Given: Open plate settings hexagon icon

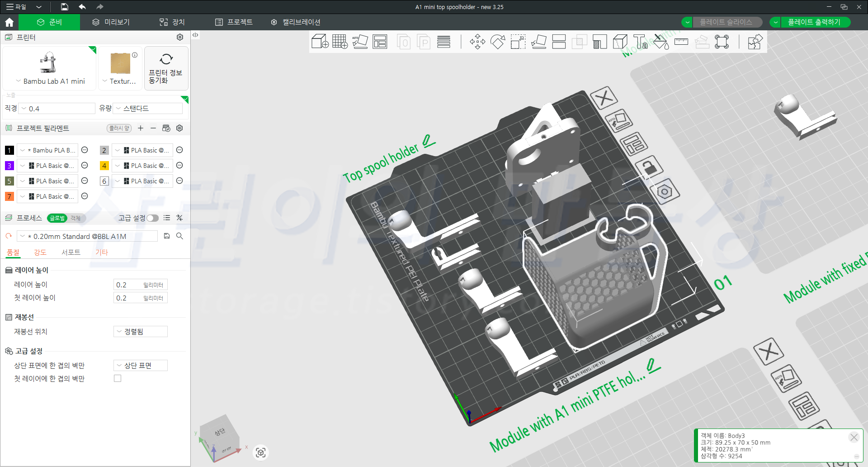Looking at the screenshot, I should pyautogui.click(x=665, y=191).
